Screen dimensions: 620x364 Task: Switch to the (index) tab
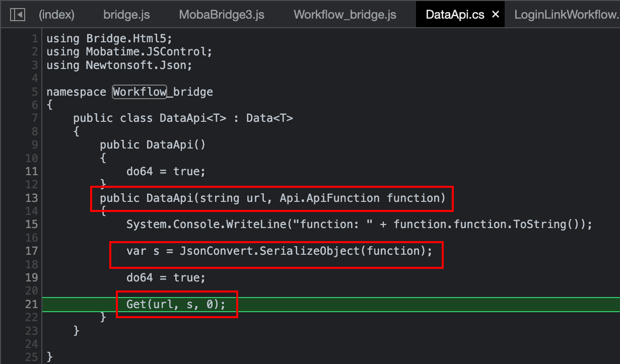click(56, 15)
